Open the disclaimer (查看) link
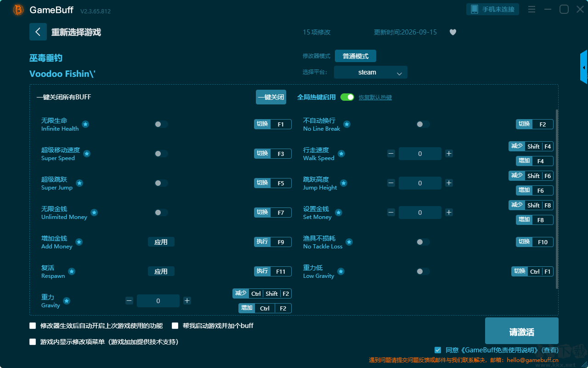This screenshot has width=588, height=368. click(550, 350)
